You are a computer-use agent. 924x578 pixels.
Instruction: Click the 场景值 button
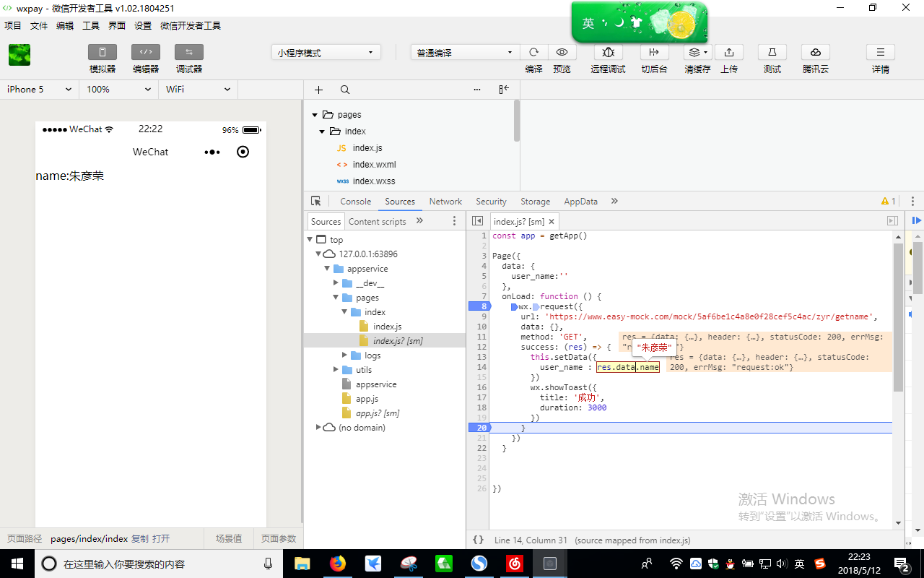click(229, 538)
